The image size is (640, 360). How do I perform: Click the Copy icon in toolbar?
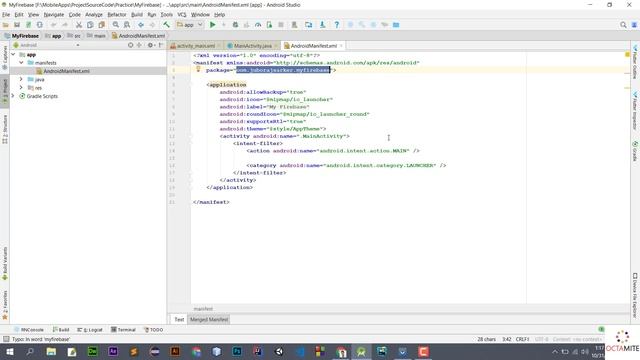point(90,25)
